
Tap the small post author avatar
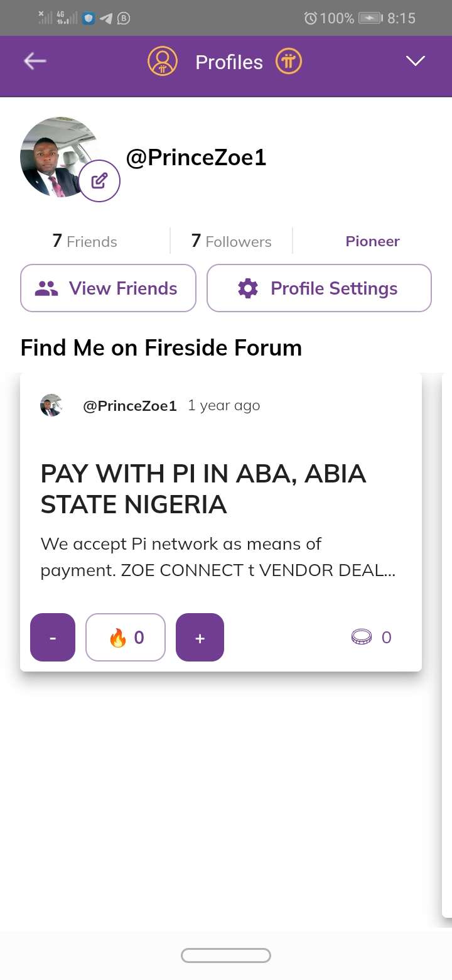tap(51, 406)
